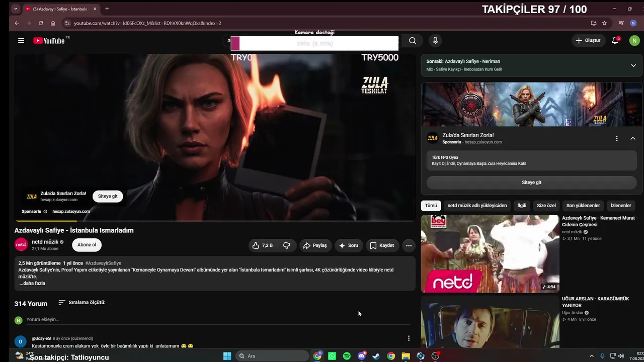Open YouTube notifications bell
The image size is (644, 362).
[615, 41]
